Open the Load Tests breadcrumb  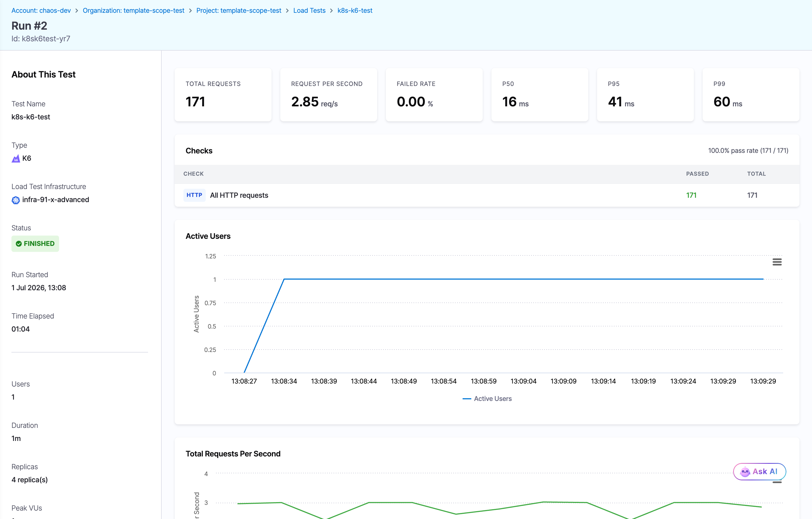click(309, 10)
